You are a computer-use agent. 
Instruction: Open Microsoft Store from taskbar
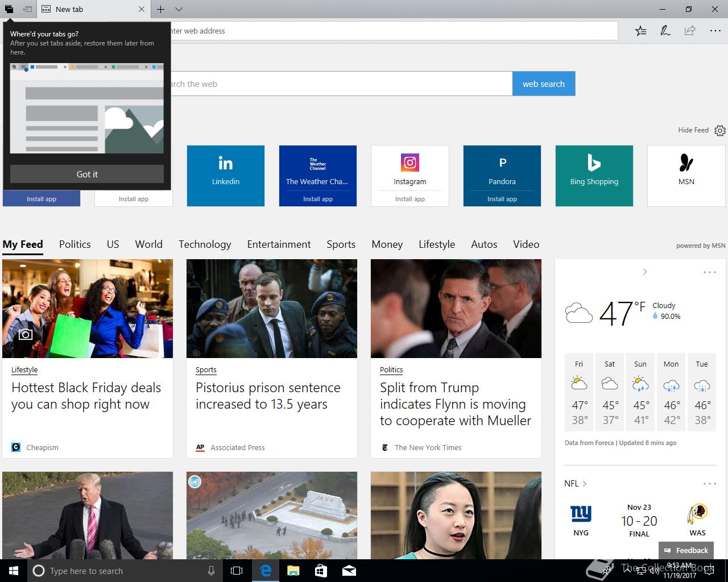[x=321, y=571]
